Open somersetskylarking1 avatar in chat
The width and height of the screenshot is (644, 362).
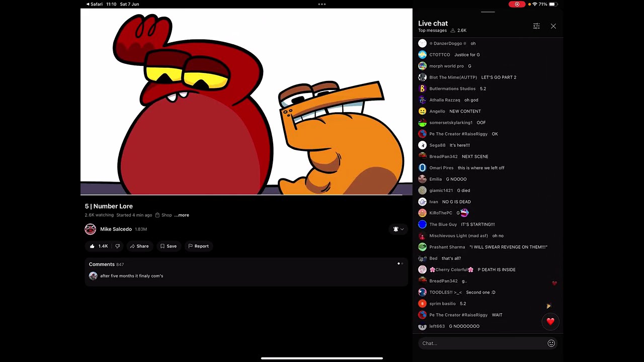422,123
